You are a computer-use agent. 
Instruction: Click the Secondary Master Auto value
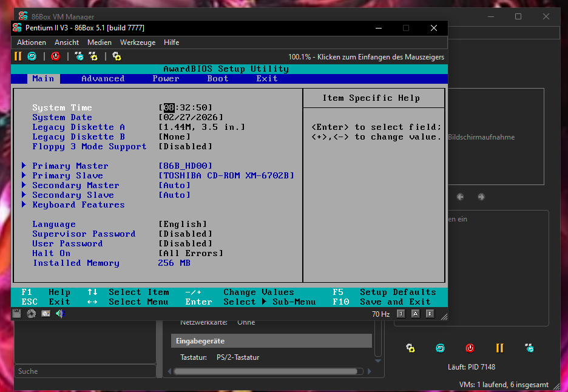[x=174, y=186]
